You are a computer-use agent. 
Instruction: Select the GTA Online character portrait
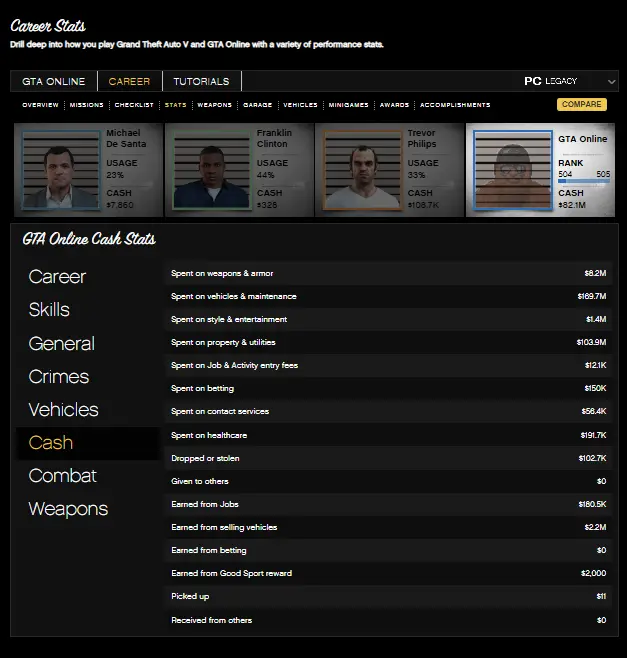click(x=513, y=170)
